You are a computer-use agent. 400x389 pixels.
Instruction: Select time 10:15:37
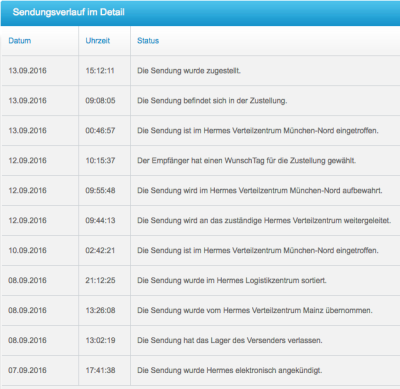coord(100,161)
